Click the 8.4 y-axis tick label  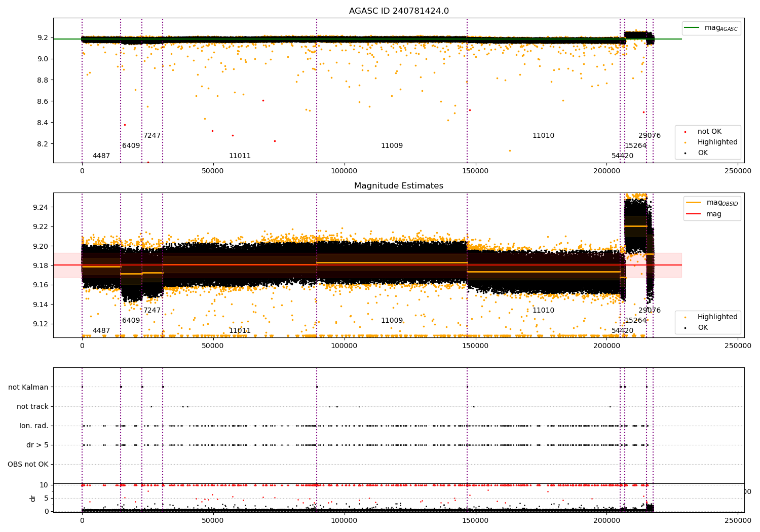tap(43, 123)
